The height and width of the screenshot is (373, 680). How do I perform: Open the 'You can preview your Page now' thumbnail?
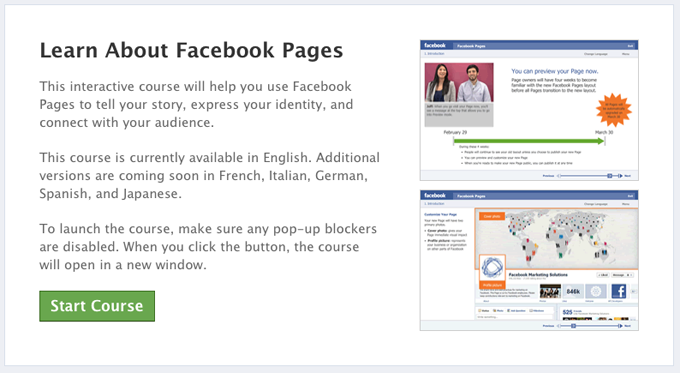click(x=529, y=111)
